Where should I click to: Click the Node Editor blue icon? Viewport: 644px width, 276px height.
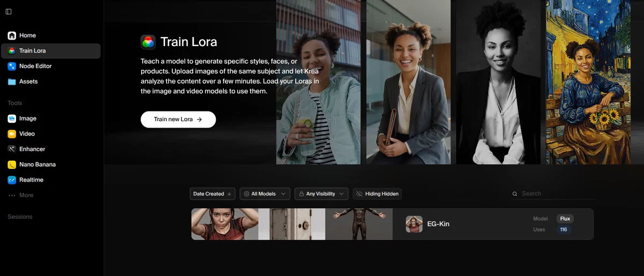[x=12, y=66]
